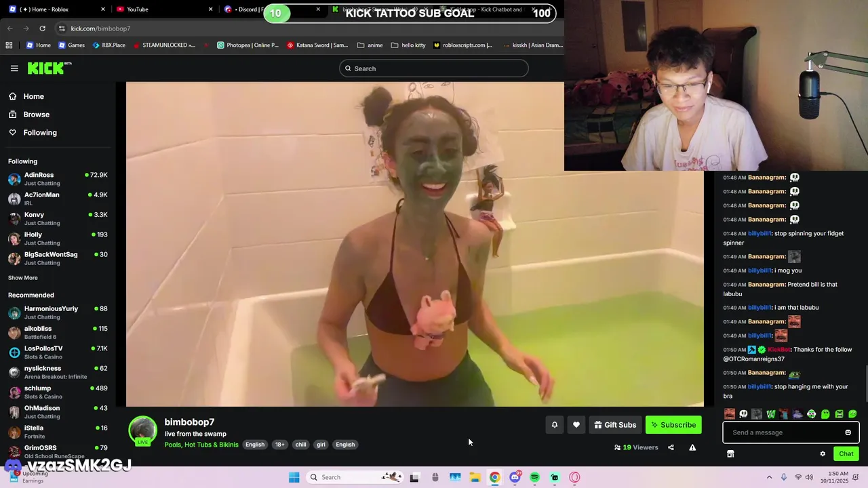The width and height of the screenshot is (868, 488).
Task: Open chat settings gear icon
Action: click(823, 454)
